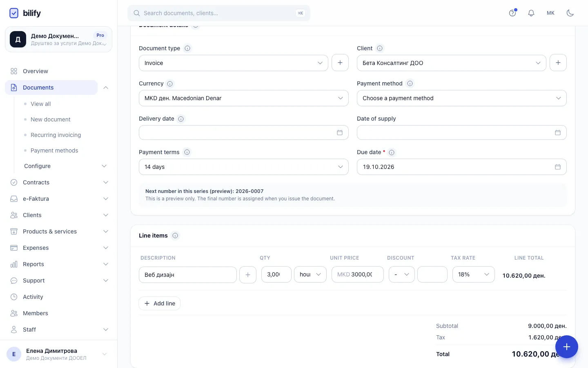Image resolution: width=588 pixels, height=368 pixels.
Task: Show info tooltip for Currency
Action: click(170, 83)
